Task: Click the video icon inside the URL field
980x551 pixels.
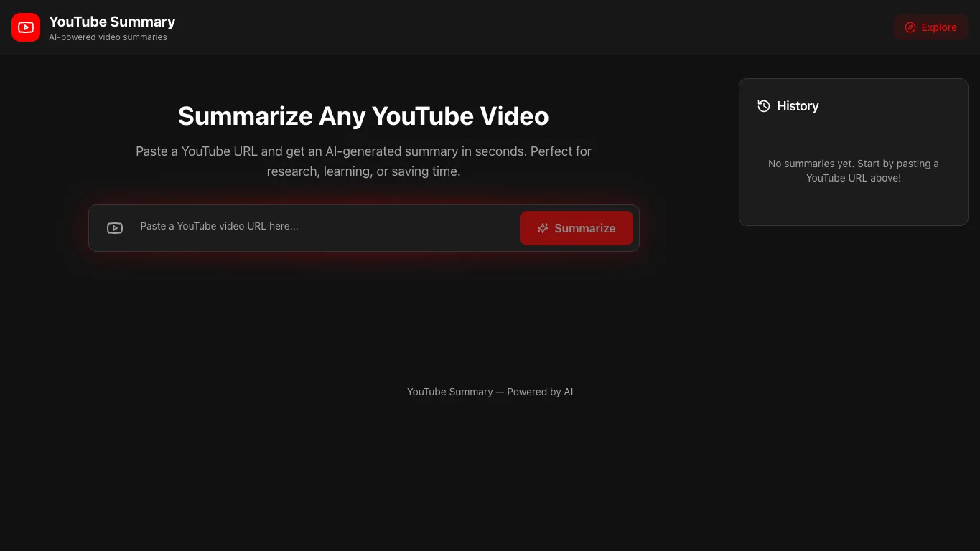Action: point(115,228)
